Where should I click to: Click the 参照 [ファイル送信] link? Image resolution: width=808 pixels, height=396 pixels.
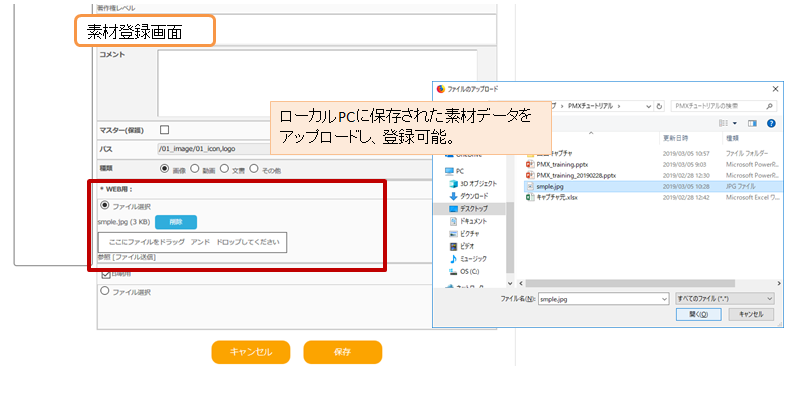pyautogui.click(x=127, y=257)
